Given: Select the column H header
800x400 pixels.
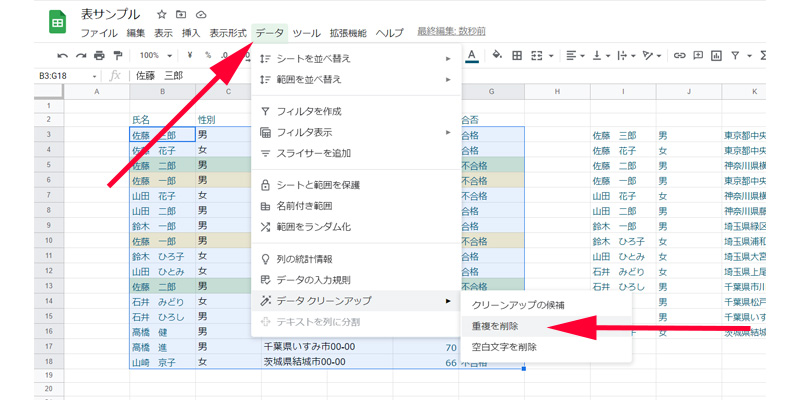Looking at the screenshot, I should click(557, 92).
